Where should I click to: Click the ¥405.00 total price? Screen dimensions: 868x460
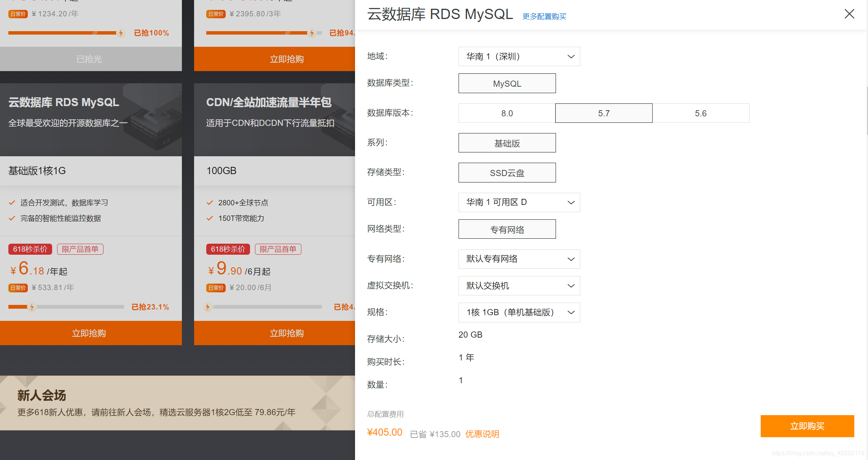point(385,432)
